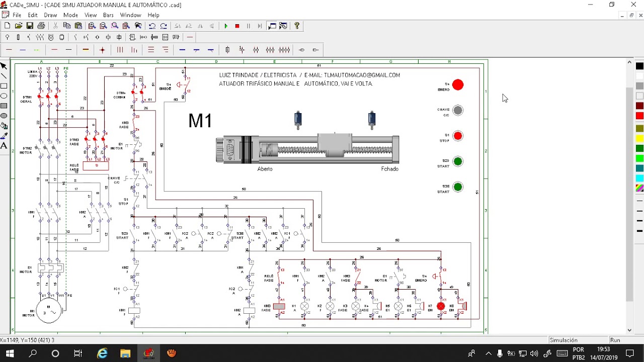Select the Text tool in left sidebar
The height and width of the screenshot is (362, 644).
4,146
